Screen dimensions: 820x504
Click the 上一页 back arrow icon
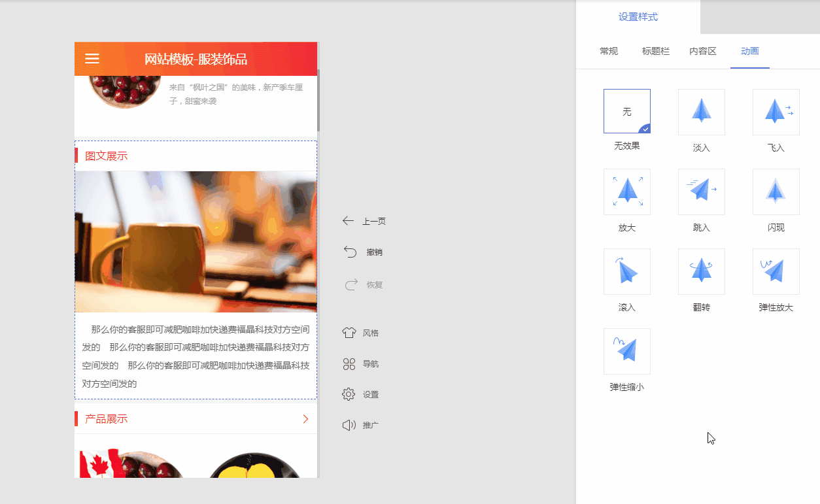[349, 221]
